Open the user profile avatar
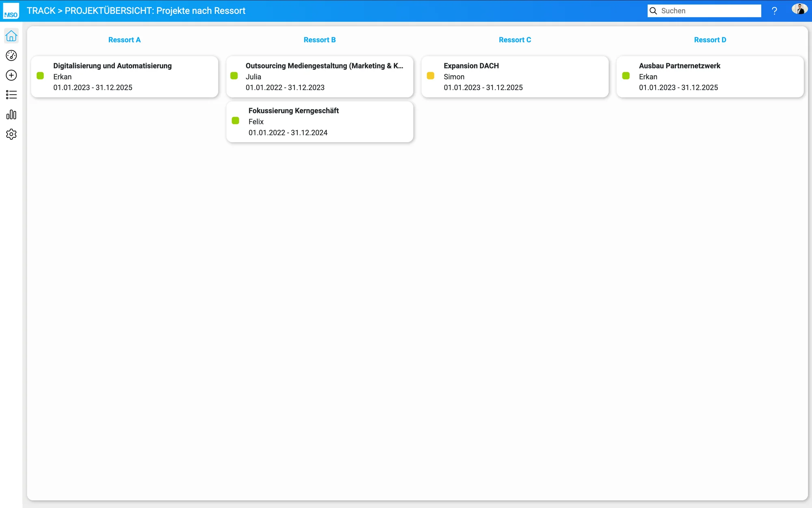 (x=799, y=9)
